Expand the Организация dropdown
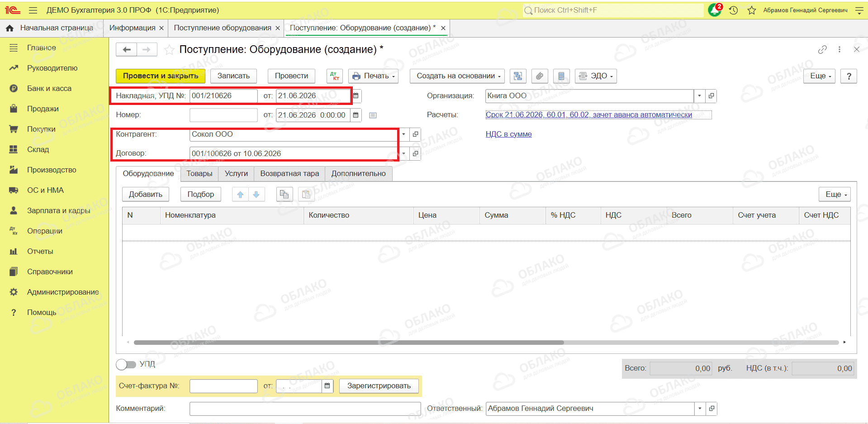The image size is (868, 424). [700, 96]
